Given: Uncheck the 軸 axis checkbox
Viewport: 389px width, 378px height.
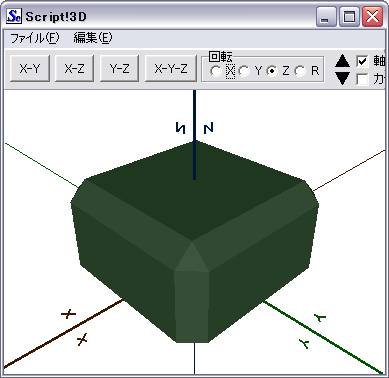Looking at the screenshot, I should (x=362, y=61).
